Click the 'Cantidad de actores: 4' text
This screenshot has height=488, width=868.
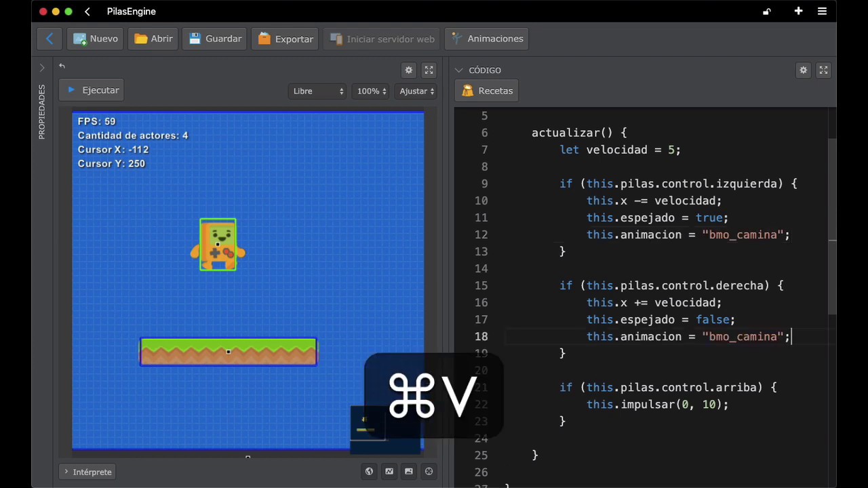point(133,136)
